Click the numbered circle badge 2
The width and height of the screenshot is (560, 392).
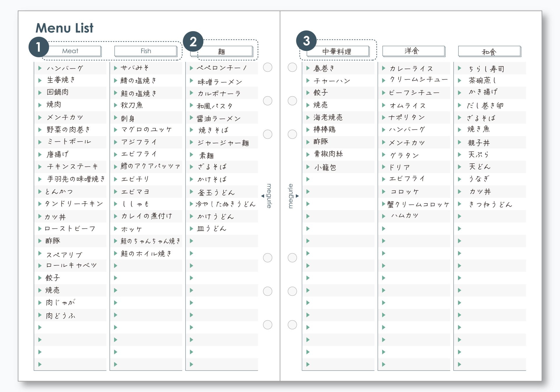point(193,42)
